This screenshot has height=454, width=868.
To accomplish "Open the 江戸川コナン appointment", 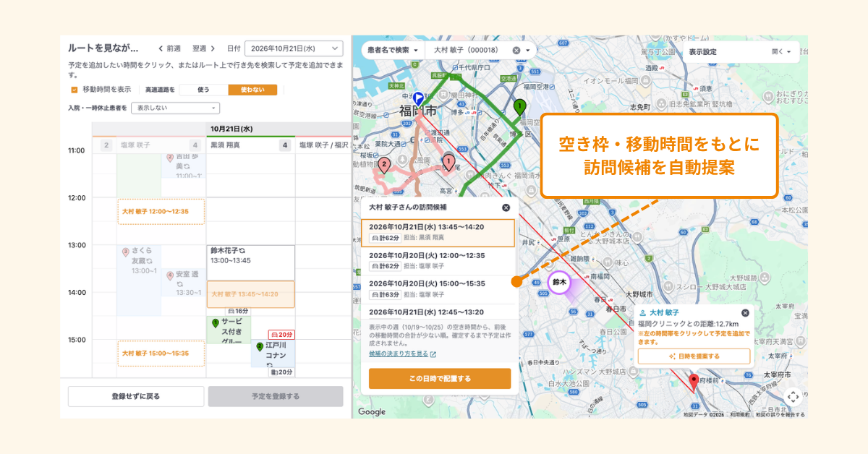I will tap(273, 354).
